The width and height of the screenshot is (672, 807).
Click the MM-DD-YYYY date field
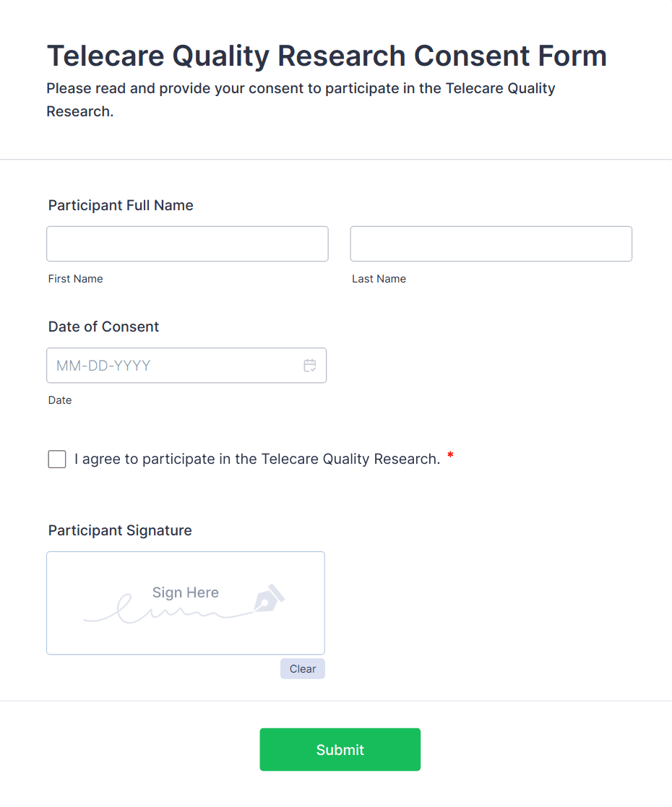click(166, 366)
